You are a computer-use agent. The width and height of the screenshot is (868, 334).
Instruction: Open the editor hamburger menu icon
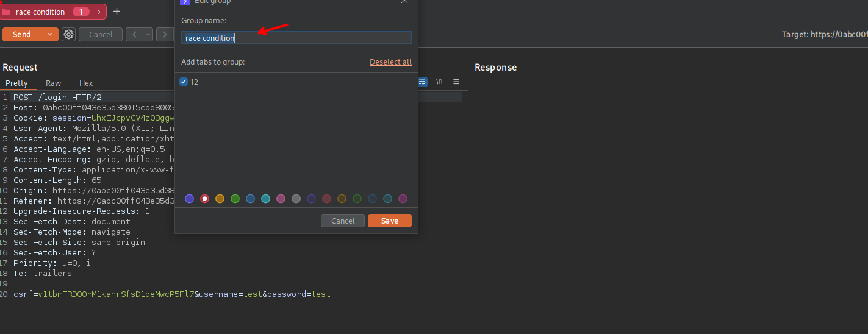[456, 82]
